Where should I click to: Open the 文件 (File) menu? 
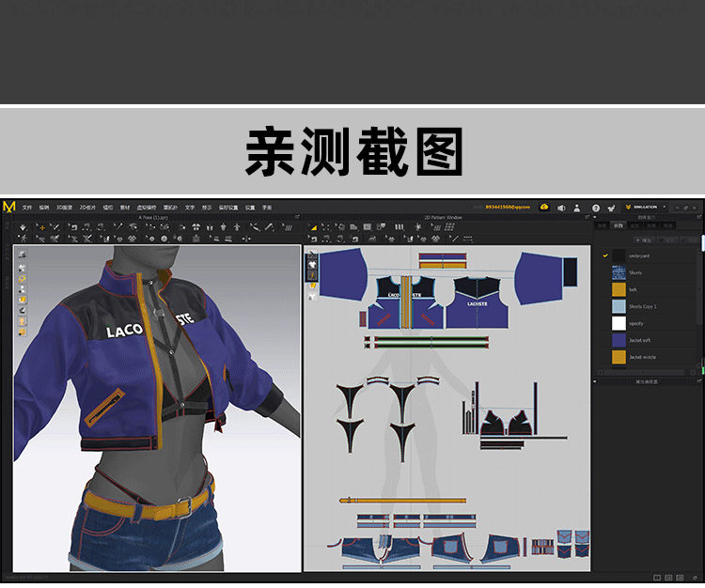[27, 207]
